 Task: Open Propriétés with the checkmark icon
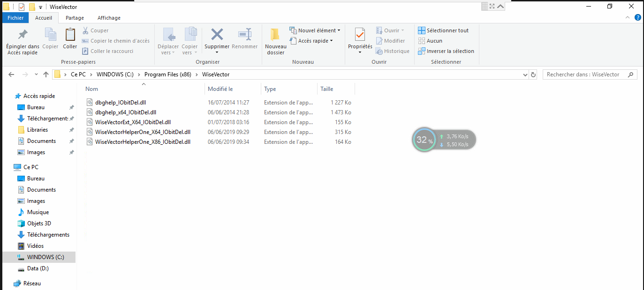click(360, 35)
